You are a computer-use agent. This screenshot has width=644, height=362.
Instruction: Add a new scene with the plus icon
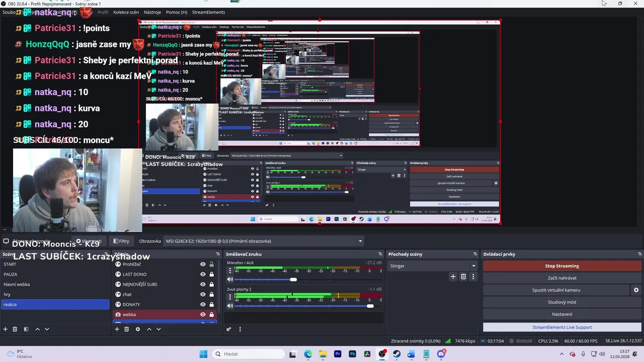pos(6,329)
